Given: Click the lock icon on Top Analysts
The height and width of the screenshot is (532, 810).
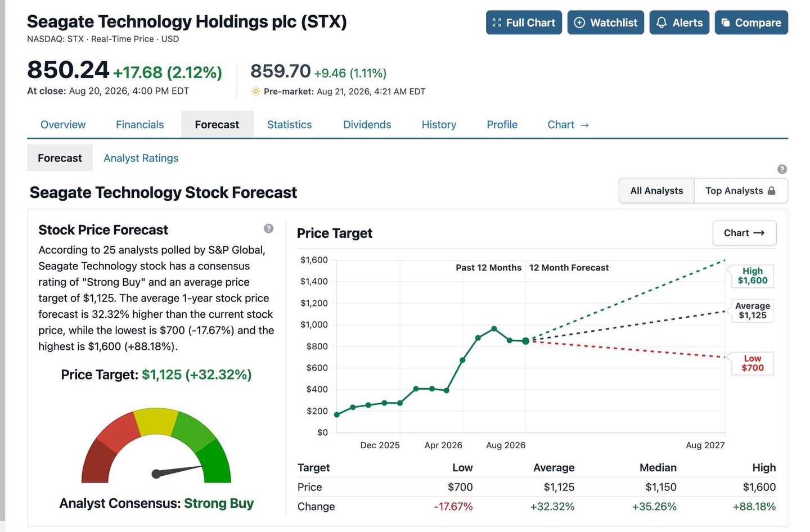Looking at the screenshot, I should (771, 191).
